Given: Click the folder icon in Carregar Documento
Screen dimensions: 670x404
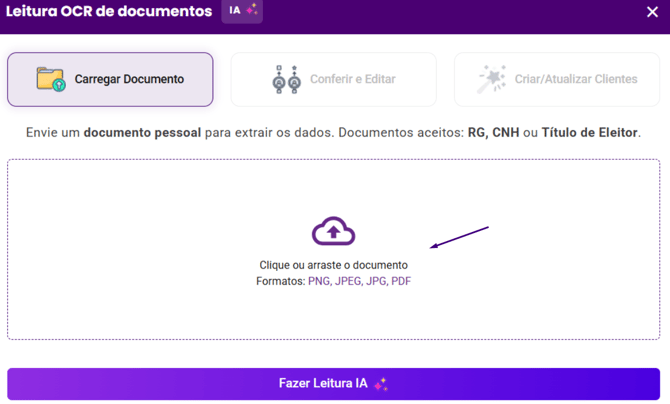Looking at the screenshot, I should click(50, 79).
